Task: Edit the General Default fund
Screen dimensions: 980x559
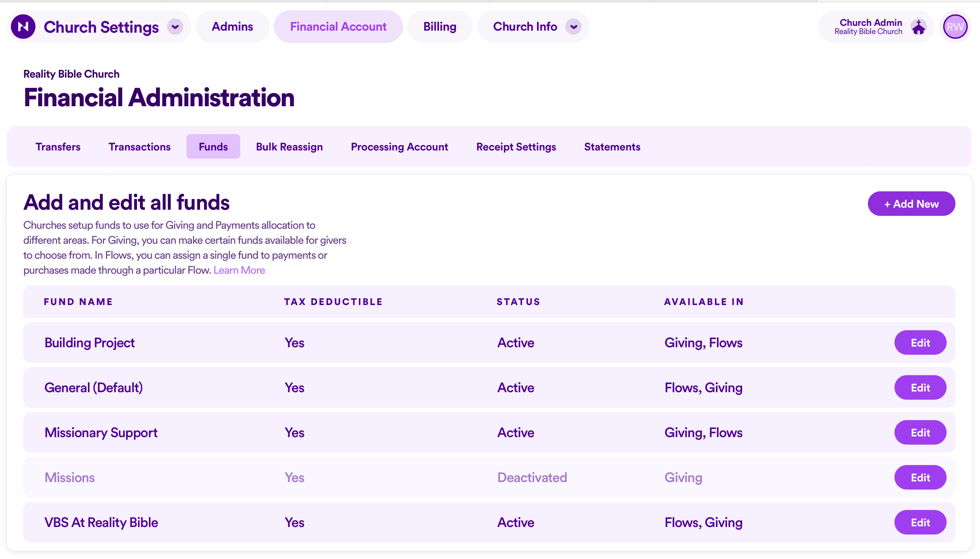Action: 920,387
